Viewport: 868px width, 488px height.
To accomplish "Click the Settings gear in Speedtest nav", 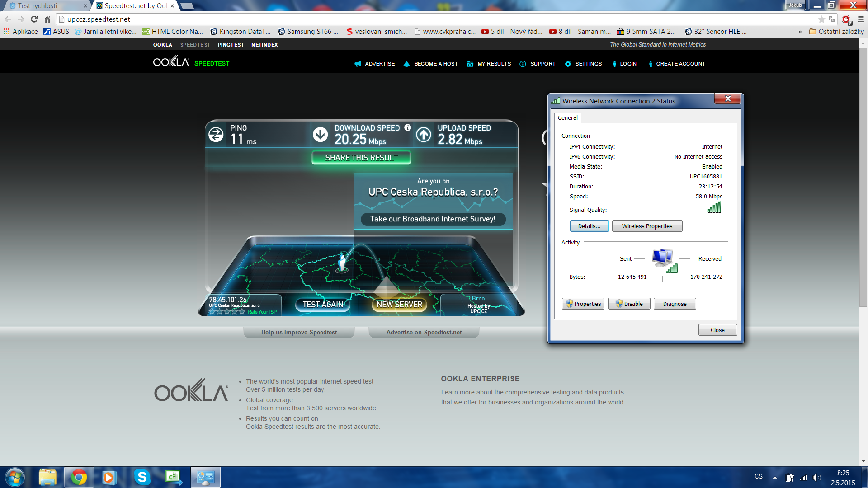I will coord(568,64).
